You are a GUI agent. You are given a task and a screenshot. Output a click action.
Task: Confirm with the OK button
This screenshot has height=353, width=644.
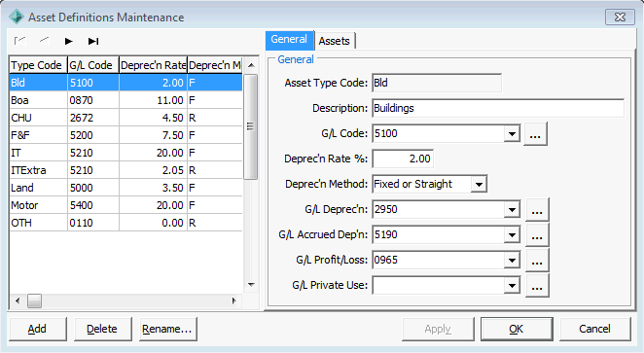click(x=517, y=329)
